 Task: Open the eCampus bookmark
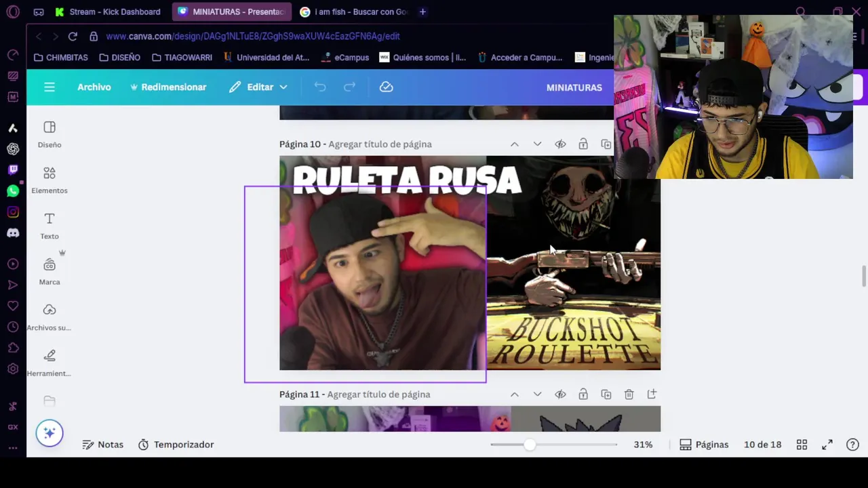(345, 58)
